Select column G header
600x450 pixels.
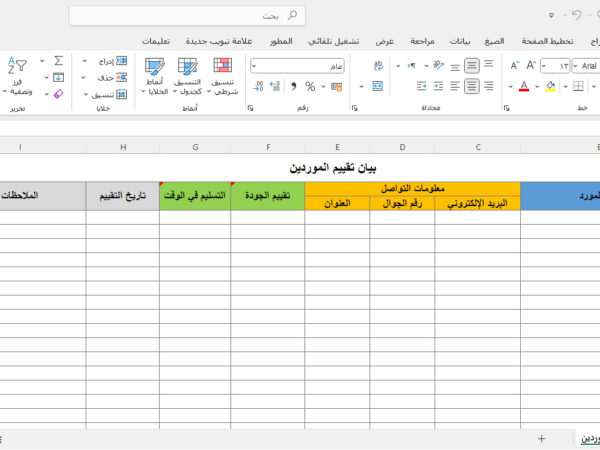coord(195,147)
